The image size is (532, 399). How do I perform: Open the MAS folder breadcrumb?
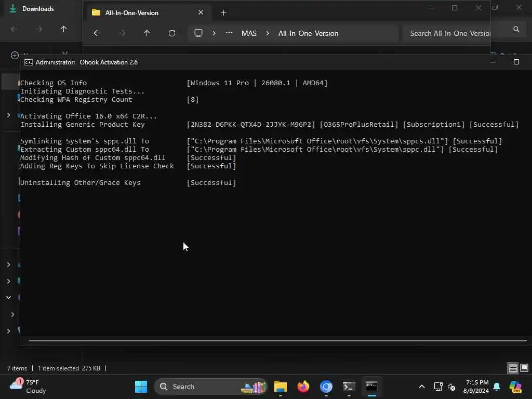point(249,33)
